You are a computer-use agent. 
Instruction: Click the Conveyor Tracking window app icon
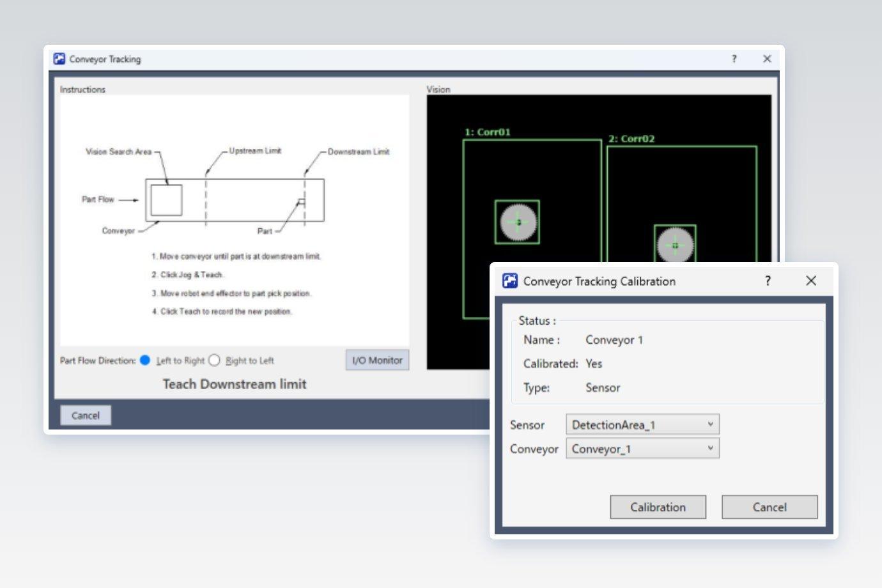pos(59,59)
